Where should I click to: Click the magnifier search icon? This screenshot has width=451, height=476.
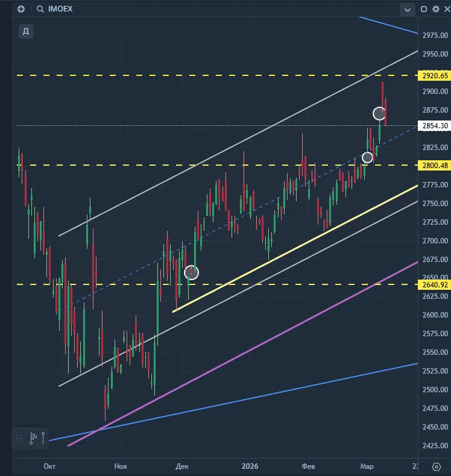40,9
